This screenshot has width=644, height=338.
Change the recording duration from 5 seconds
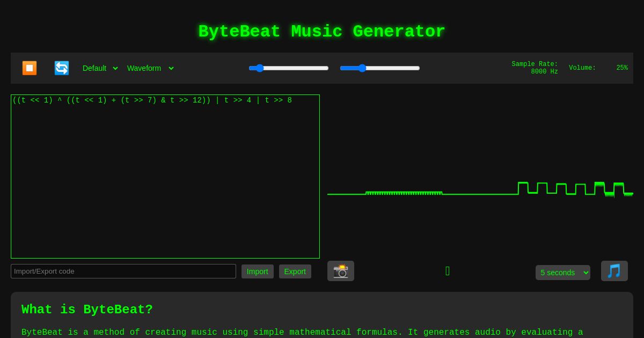click(x=563, y=273)
